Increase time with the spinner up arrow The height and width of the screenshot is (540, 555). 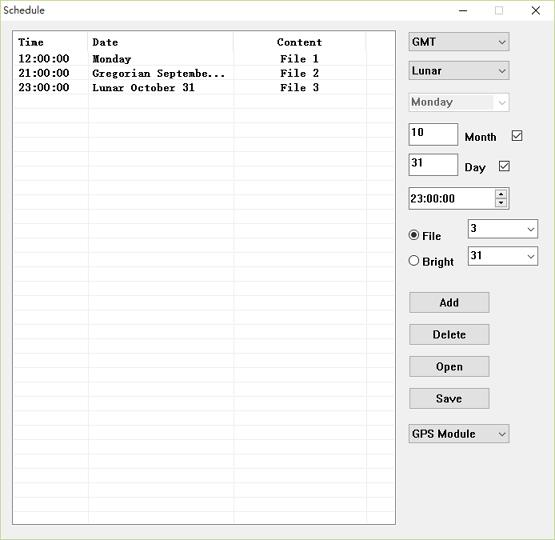click(501, 194)
